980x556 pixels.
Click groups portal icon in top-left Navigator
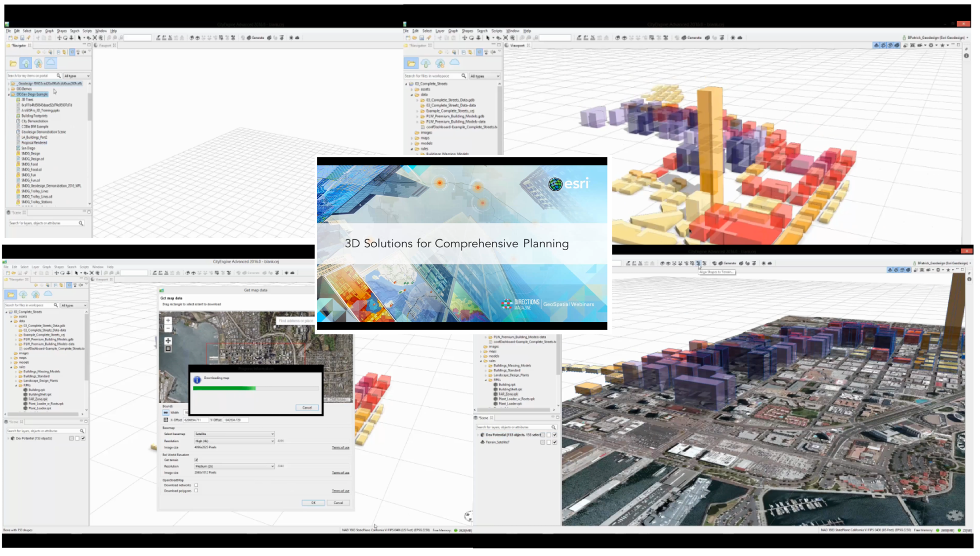point(38,63)
